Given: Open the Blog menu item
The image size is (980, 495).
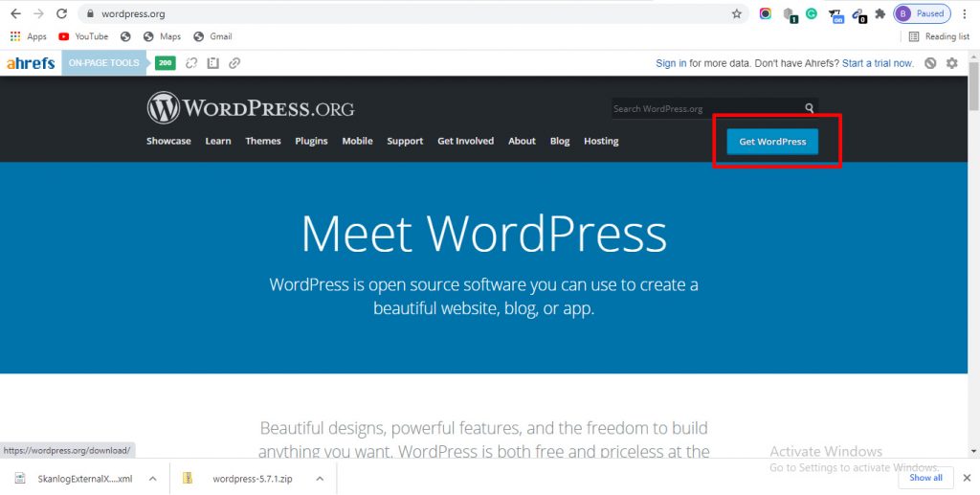Looking at the screenshot, I should point(560,142).
